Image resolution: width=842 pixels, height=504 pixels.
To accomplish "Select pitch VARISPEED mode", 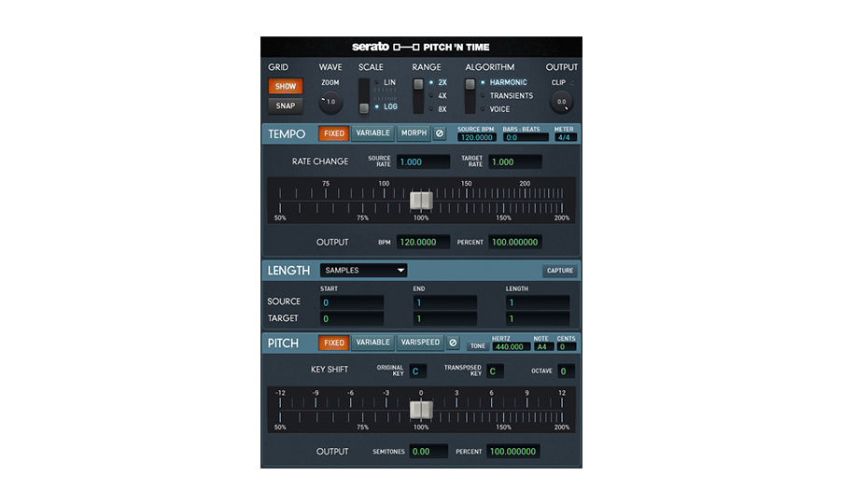I will 420,343.
